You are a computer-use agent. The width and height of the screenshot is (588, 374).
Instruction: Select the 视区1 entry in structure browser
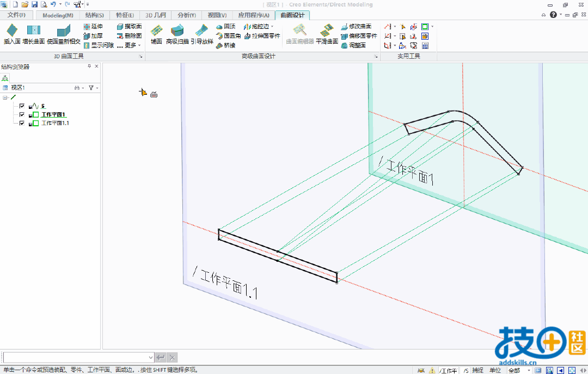17,88
